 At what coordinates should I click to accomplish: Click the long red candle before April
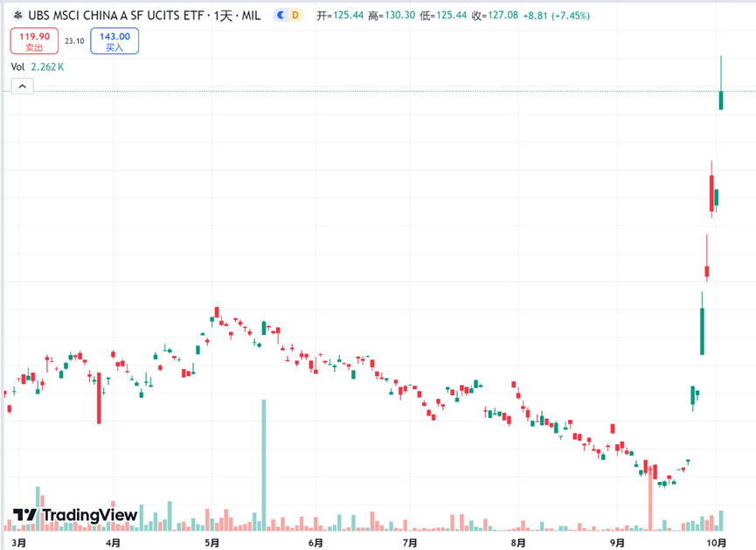point(99,398)
